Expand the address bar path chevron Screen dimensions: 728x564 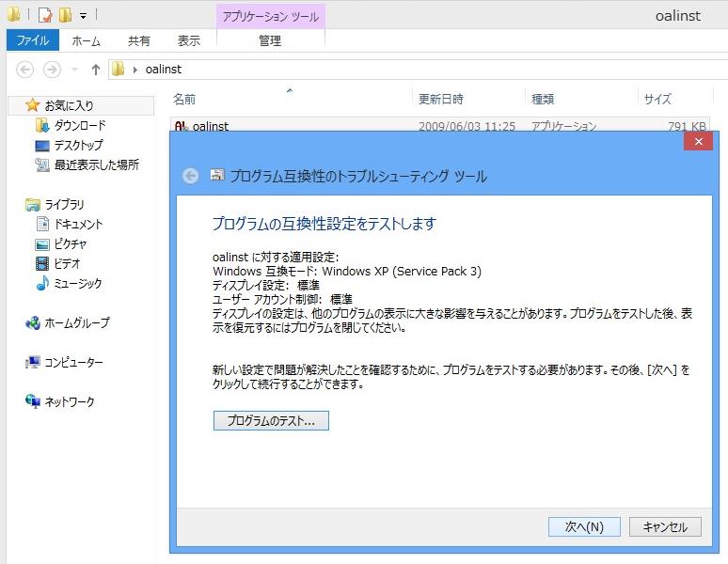135,70
